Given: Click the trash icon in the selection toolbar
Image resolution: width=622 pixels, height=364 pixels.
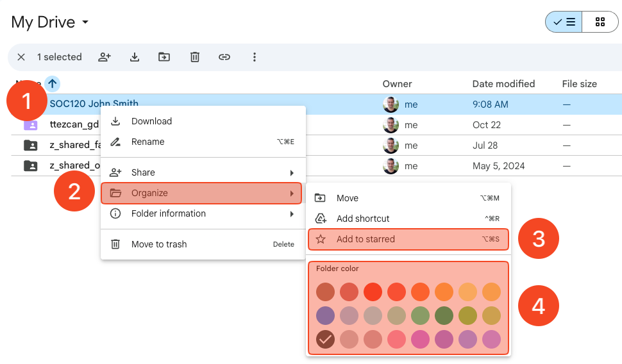Looking at the screenshot, I should point(194,57).
